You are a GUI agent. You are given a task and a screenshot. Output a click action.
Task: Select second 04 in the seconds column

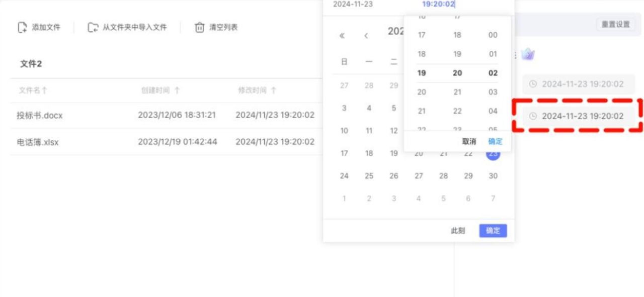pyautogui.click(x=493, y=112)
